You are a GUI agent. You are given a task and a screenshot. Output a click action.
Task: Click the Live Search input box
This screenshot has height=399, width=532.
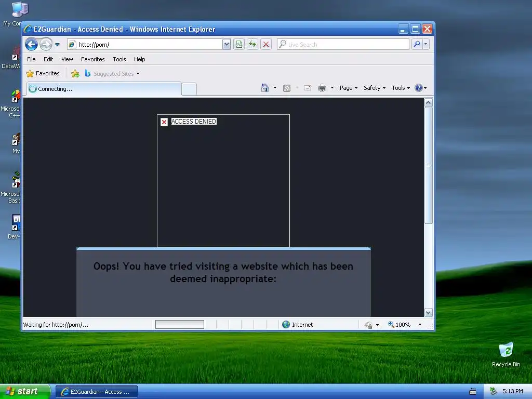pyautogui.click(x=343, y=45)
